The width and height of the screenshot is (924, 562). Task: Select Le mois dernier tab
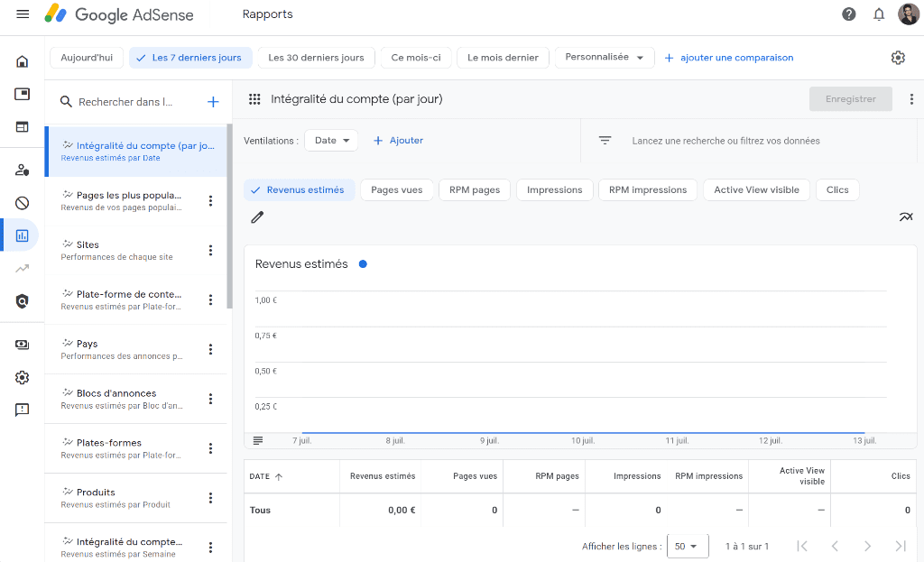[x=503, y=58]
